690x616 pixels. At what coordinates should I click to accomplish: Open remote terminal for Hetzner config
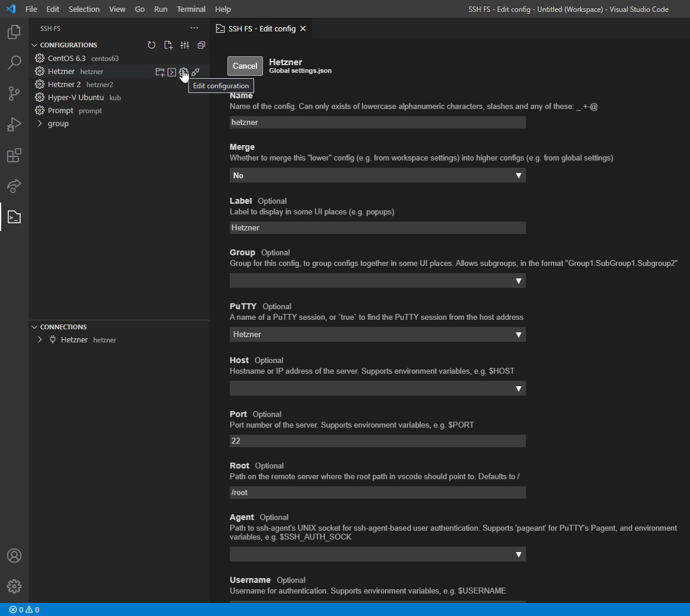click(x=172, y=72)
